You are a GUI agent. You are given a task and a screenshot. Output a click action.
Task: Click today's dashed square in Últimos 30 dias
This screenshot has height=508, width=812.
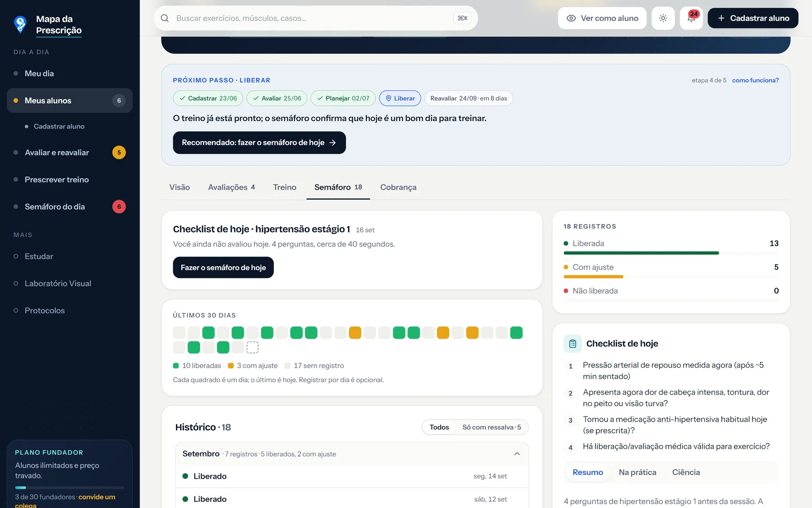point(253,348)
